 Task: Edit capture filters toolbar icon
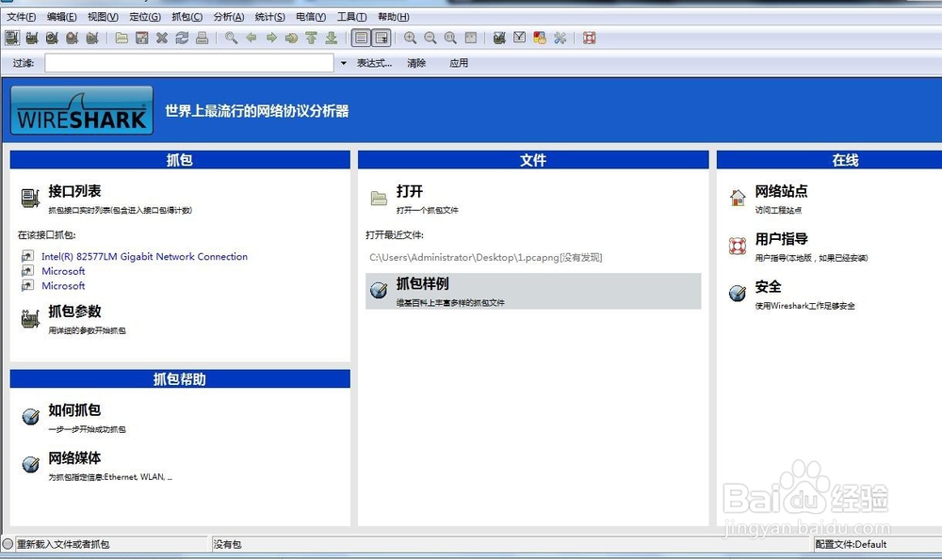point(499,38)
